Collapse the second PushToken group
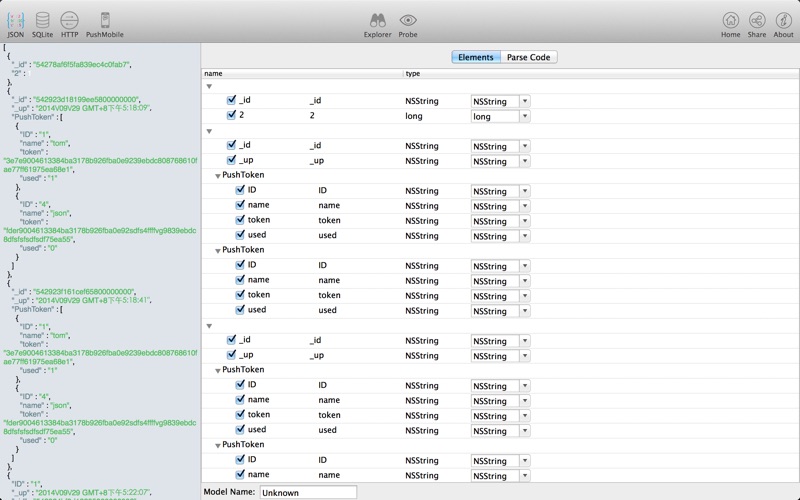This screenshot has height=500, width=800. (x=218, y=251)
